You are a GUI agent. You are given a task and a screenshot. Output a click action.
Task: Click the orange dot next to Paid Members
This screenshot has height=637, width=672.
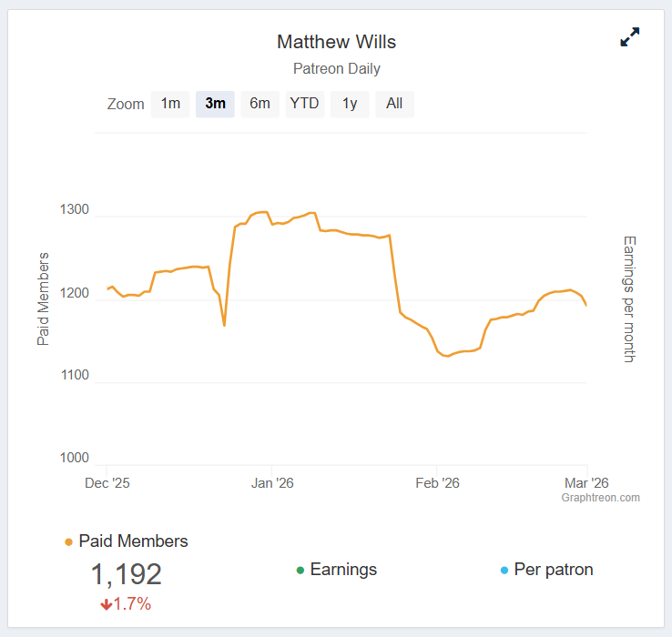pos(69,542)
